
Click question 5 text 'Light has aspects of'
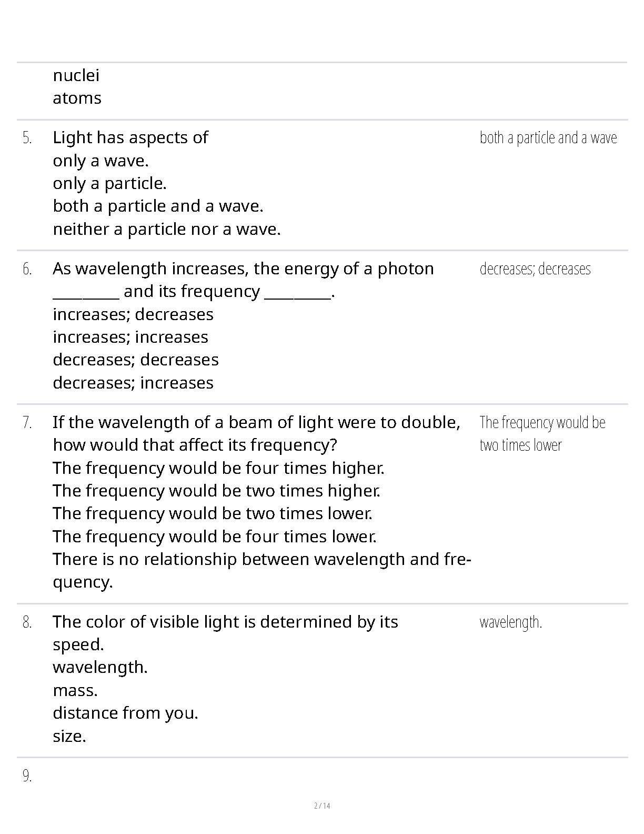pos(130,137)
